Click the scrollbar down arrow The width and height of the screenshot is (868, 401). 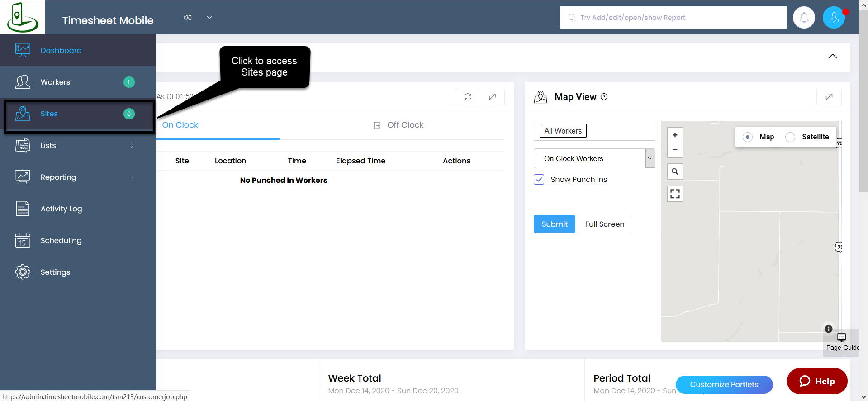click(x=863, y=396)
